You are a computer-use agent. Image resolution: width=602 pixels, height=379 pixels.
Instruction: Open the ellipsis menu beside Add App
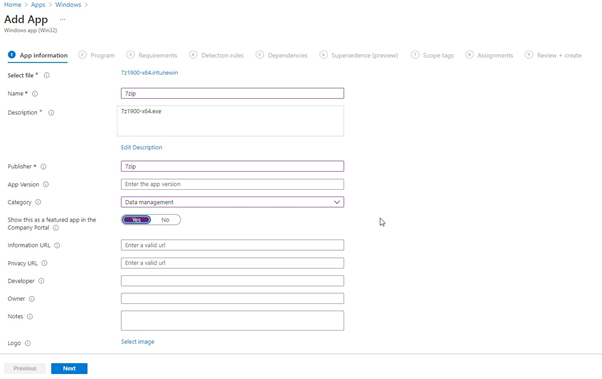63,19
